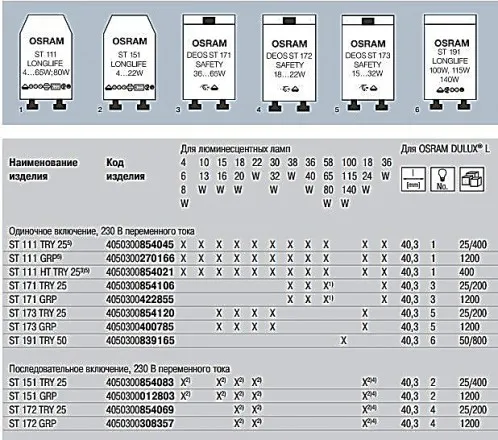Click product code 4050300012803

(x=140, y=396)
